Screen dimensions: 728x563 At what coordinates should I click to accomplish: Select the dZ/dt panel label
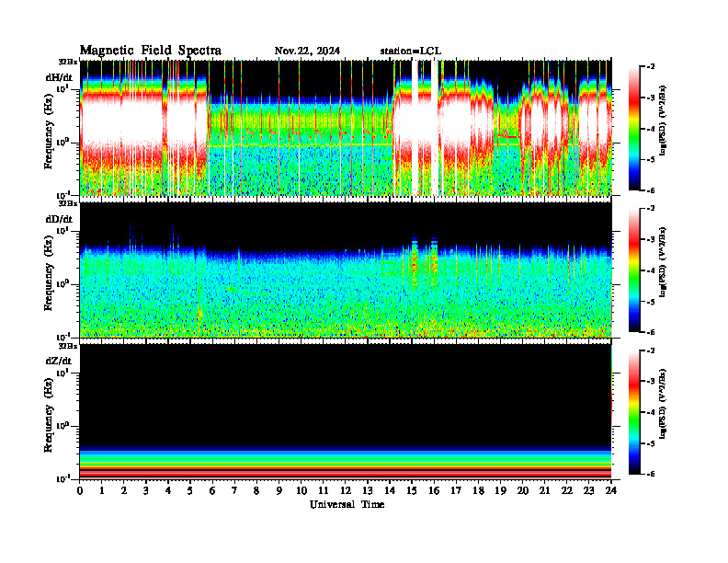(x=59, y=361)
